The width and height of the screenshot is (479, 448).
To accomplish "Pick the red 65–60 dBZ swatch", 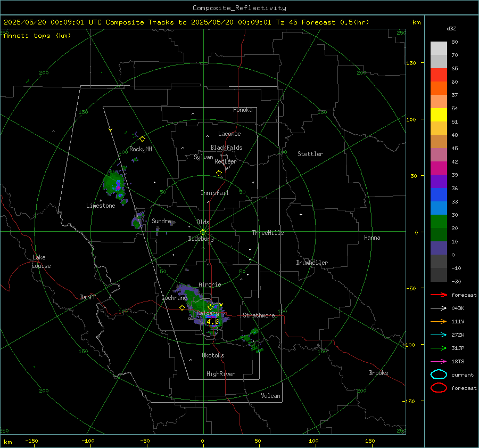I will coord(439,75).
